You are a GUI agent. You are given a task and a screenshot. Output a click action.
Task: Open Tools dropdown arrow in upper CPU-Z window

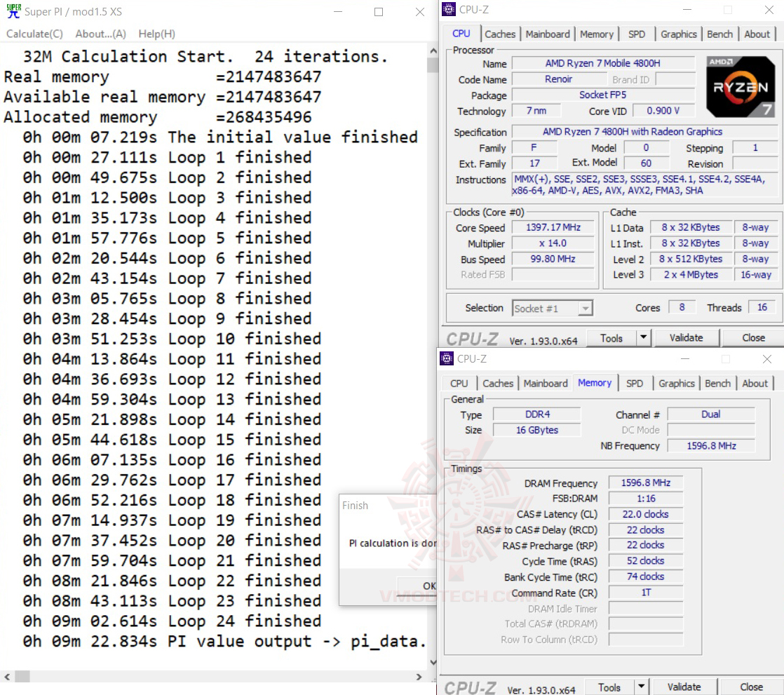pyautogui.click(x=644, y=338)
